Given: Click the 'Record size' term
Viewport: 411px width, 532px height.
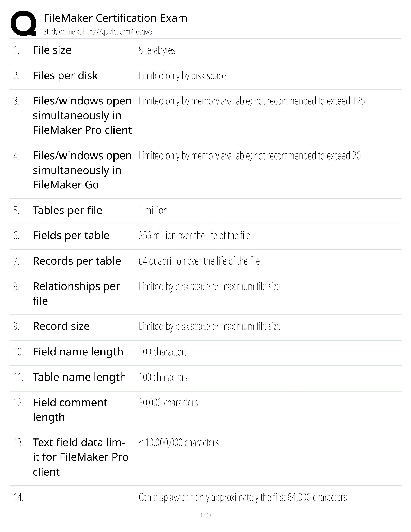Looking at the screenshot, I should coord(61,326).
